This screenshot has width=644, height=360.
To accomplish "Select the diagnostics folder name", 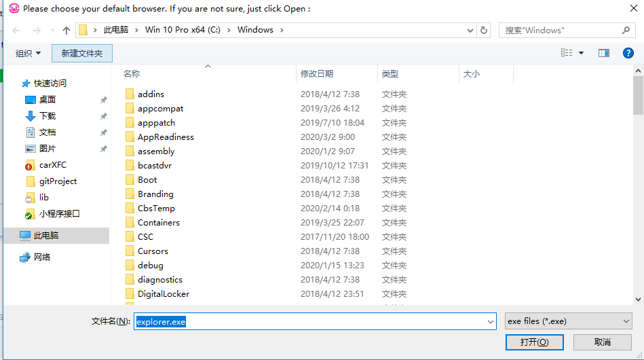I will (160, 280).
